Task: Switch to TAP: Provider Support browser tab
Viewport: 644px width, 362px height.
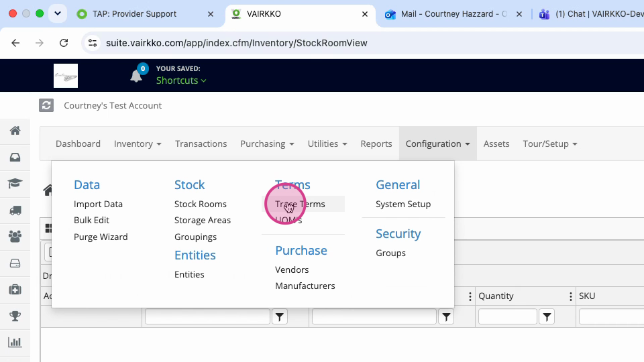Action: pos(134,14)
